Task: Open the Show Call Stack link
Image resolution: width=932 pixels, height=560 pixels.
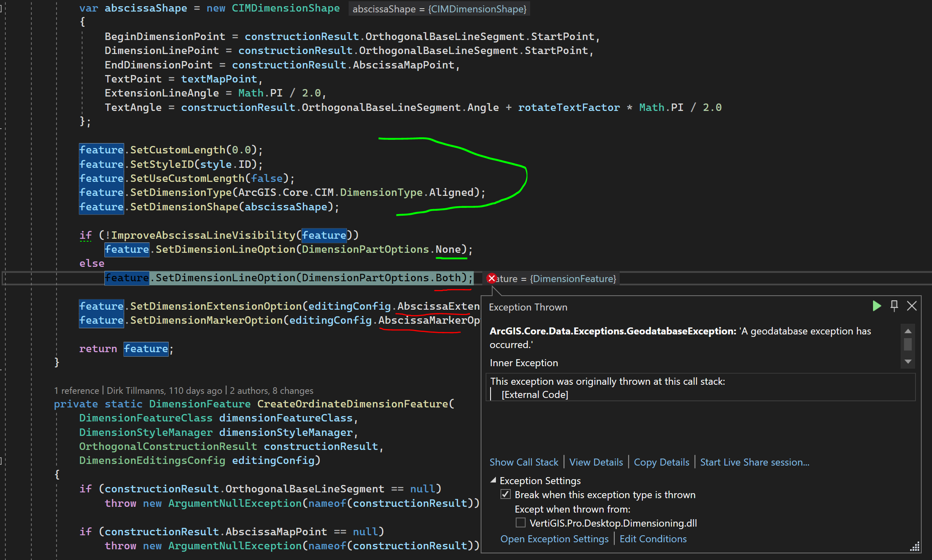Action: pos(524,462)
